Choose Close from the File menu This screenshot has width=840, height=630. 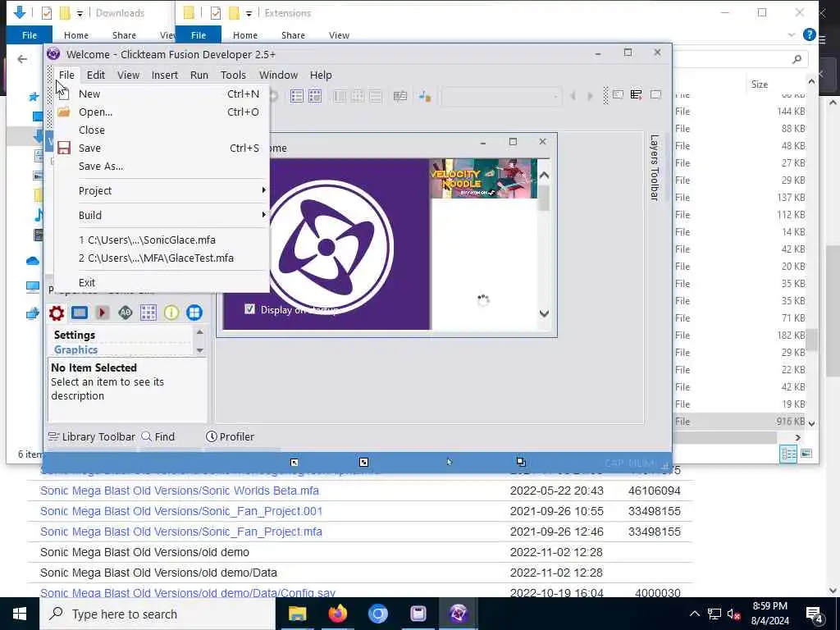(x=162, y=130)
